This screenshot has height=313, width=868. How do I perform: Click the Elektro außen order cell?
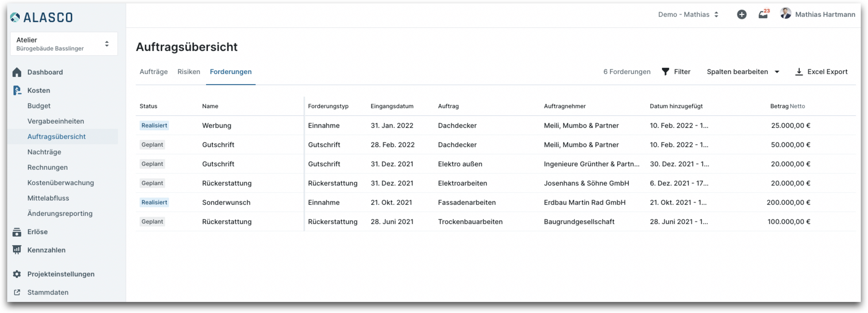click(460, 164)
